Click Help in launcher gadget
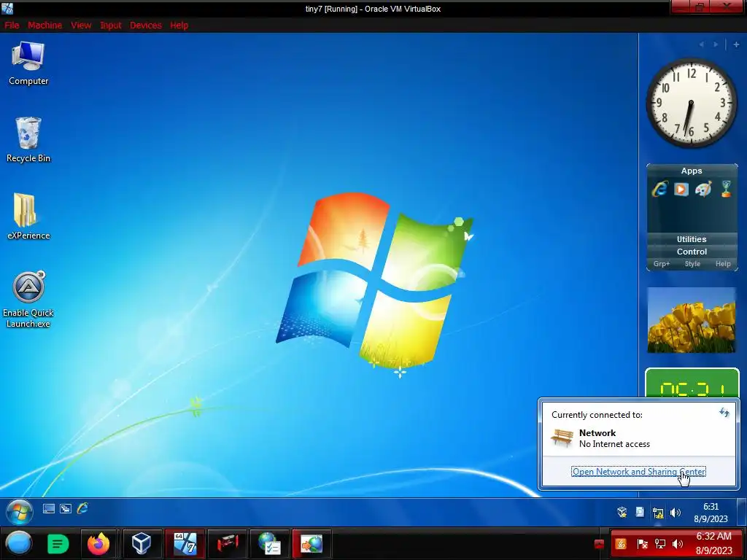This screenshot has width=747, height=560. (x=723, y=264)
